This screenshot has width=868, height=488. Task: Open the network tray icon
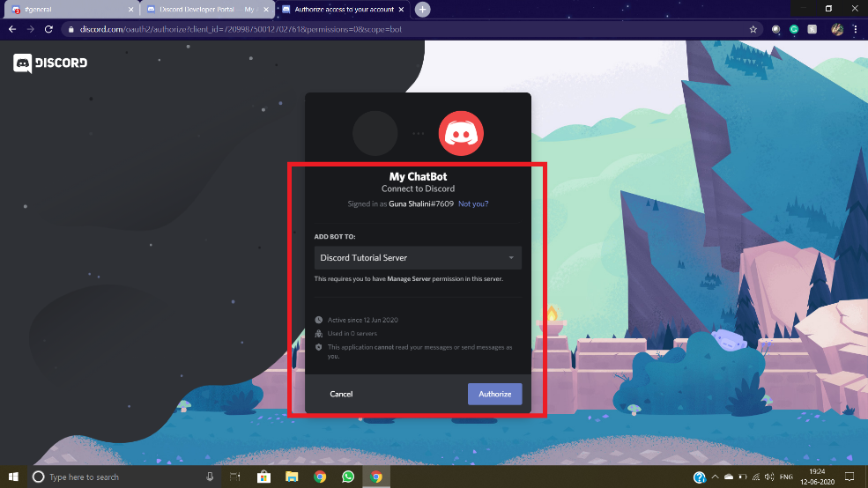tap(755, 477)
